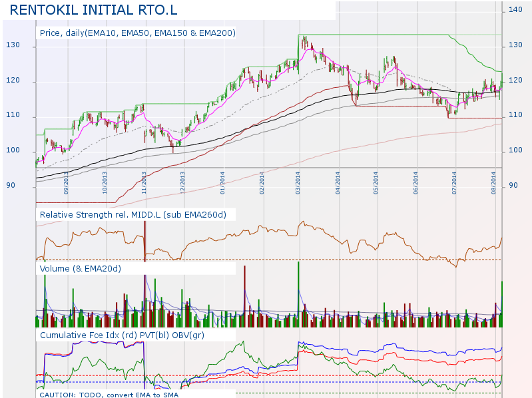
Task: Click the 01/2014 date axis label
Action: click(222, 183)
